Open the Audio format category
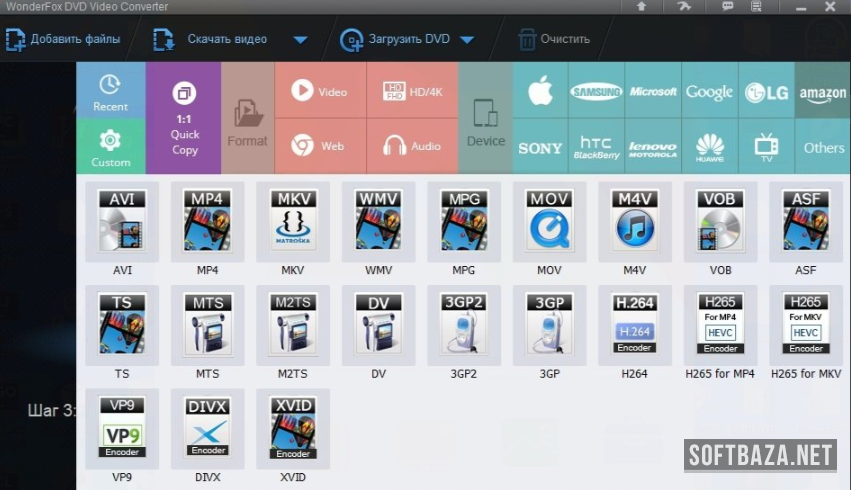 pyautogui.click(x=412, y=146)
